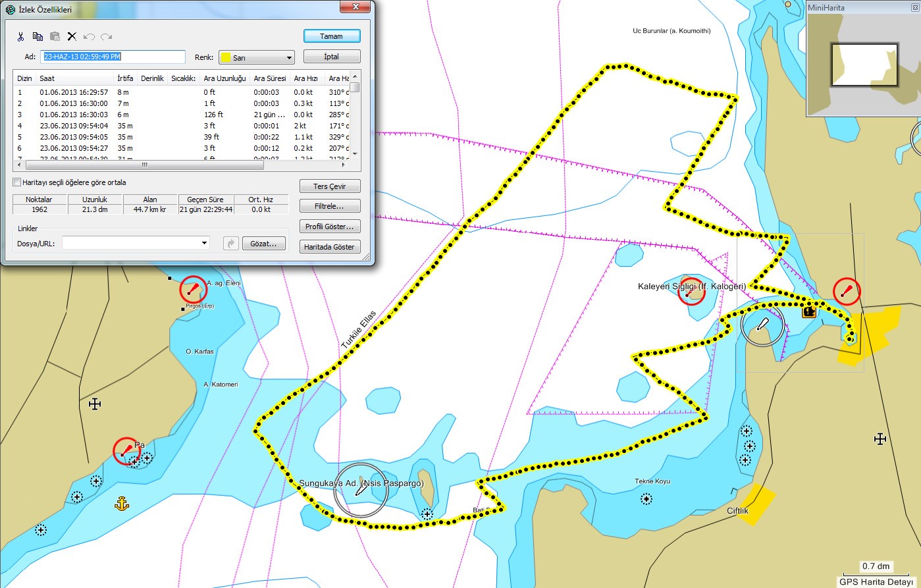
Task: Click the delete X icon in toolbar
Action: tap(72, 37)
